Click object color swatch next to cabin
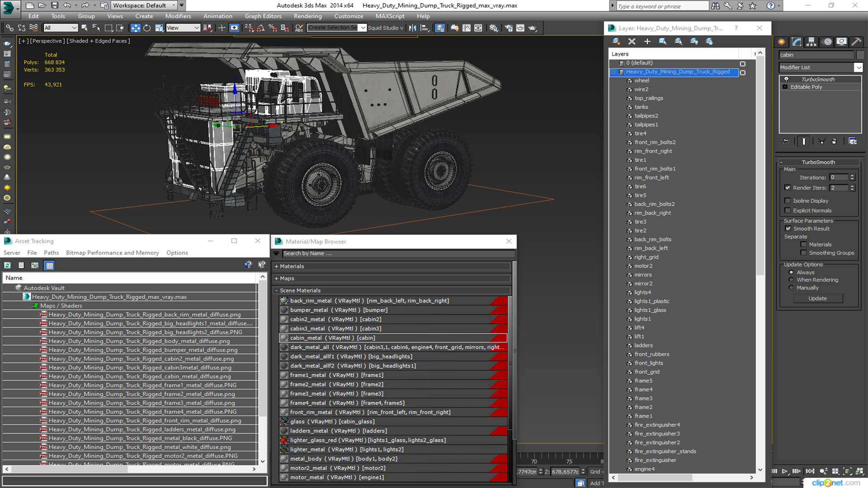 [859, 55]
